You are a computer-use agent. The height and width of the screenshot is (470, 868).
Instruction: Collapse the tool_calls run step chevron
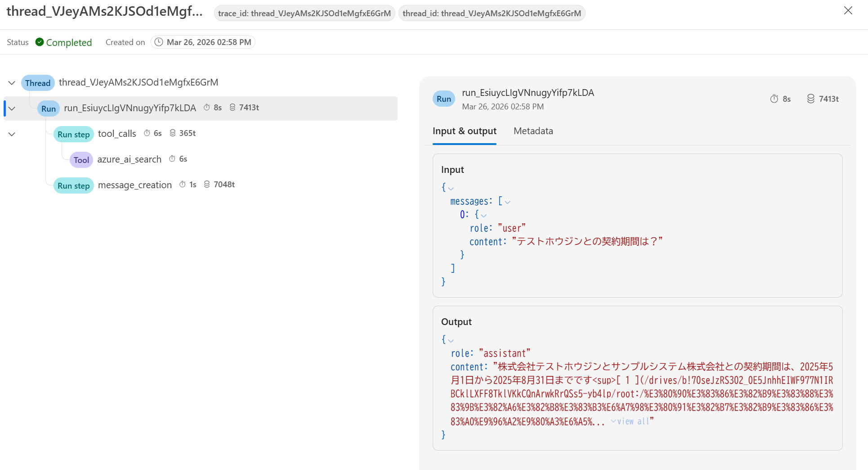point(12,134)
